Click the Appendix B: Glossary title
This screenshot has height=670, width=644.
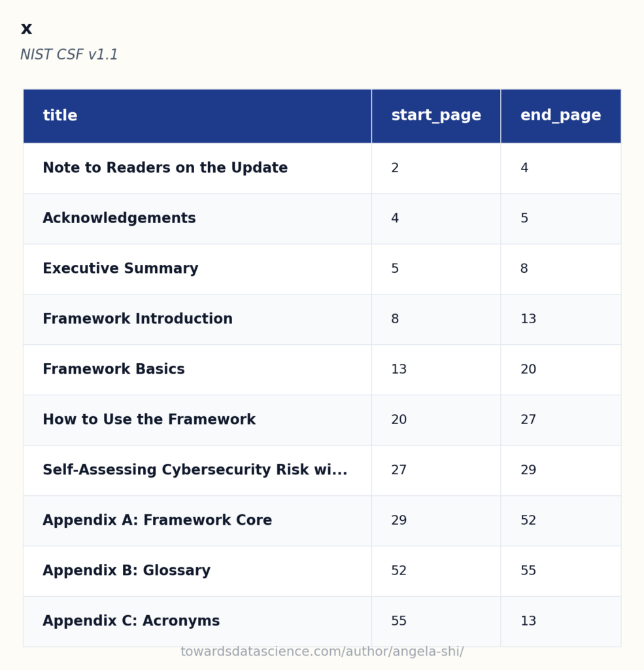(126, 571)
